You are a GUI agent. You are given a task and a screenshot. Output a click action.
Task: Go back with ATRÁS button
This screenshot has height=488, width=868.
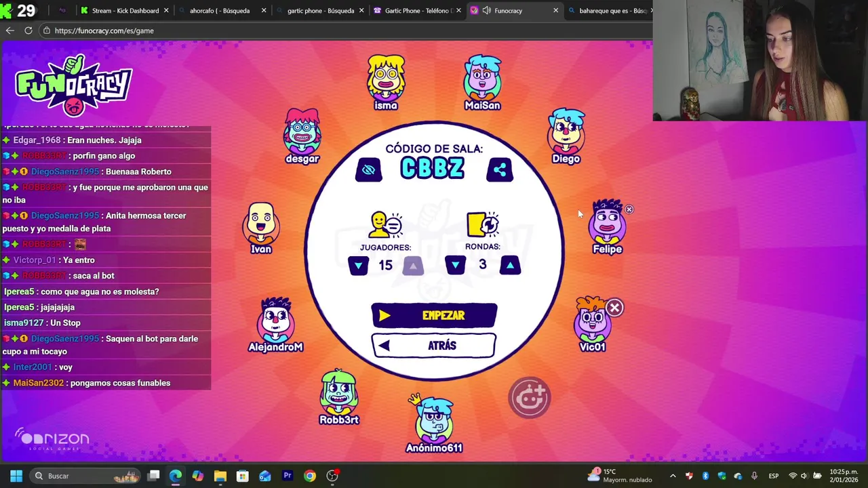point(434,346)
